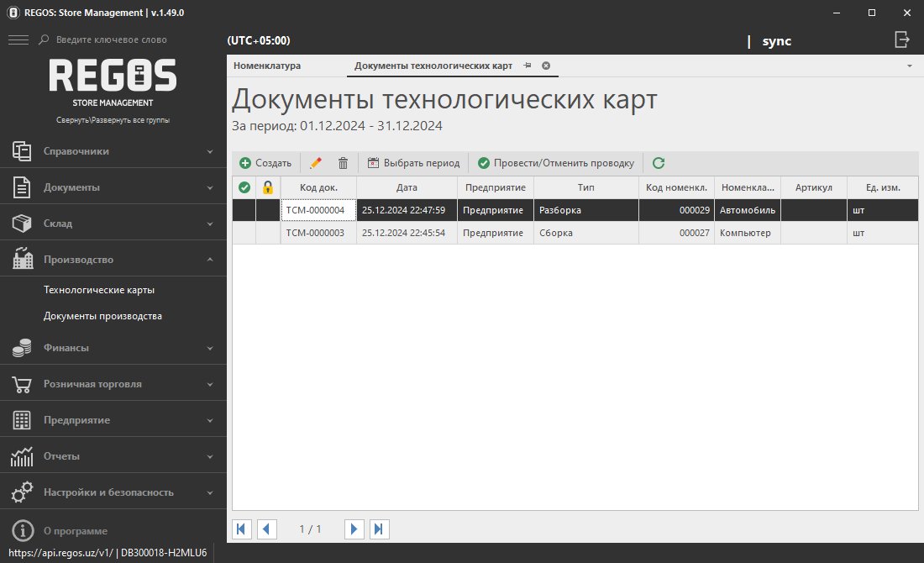Switch to the Номенклатура tab
This screenshot has height=563, width=924.
pos(267,66)
